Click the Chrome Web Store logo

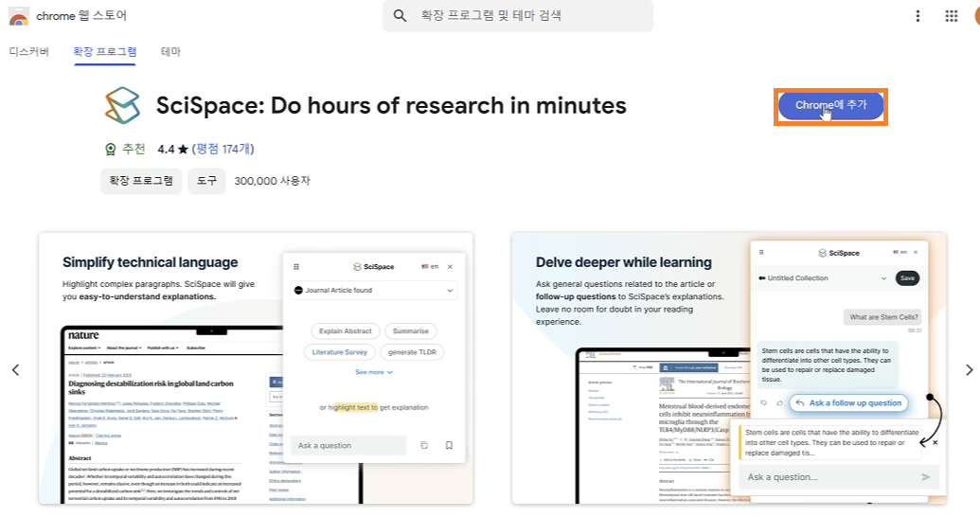tap(19, 16)
